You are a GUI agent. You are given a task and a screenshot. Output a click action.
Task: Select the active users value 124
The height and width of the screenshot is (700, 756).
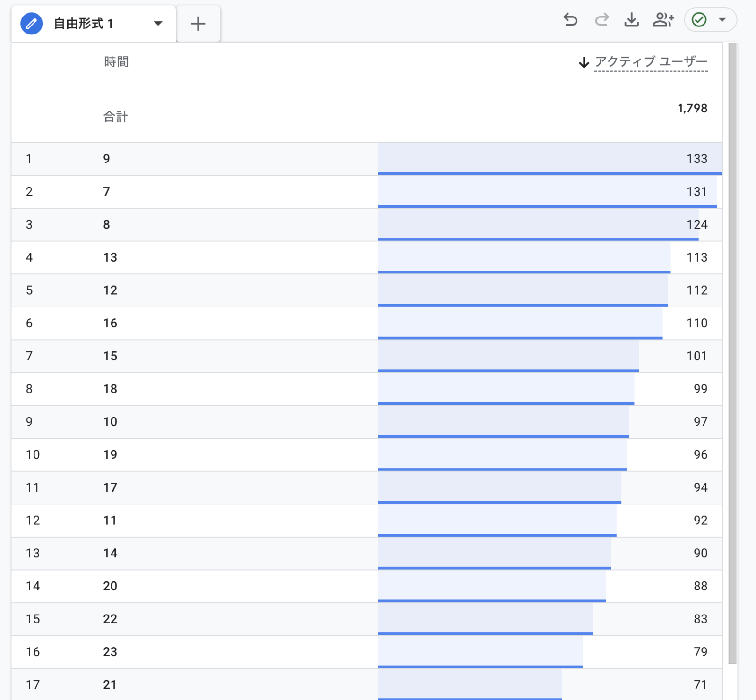click(697, 224)
